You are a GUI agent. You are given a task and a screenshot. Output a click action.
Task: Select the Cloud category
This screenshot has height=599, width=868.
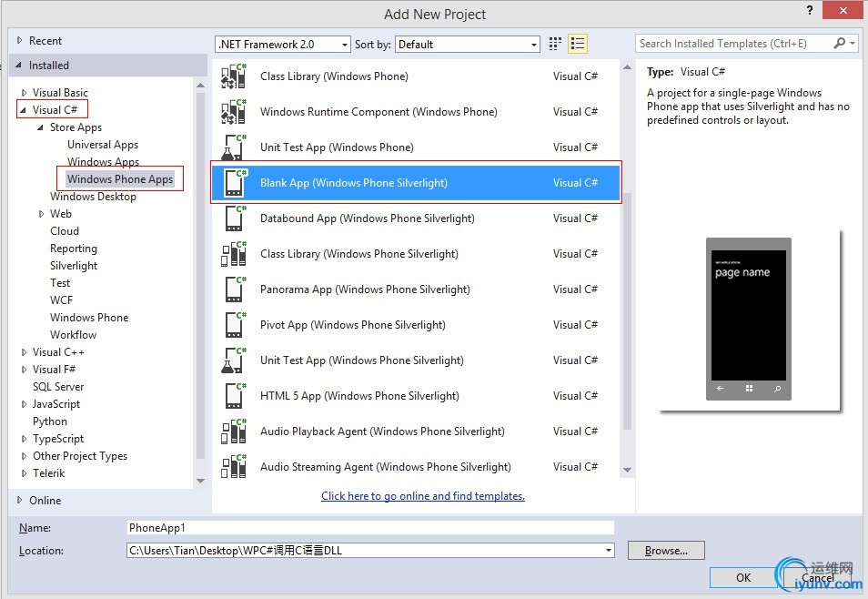point(65,231)
